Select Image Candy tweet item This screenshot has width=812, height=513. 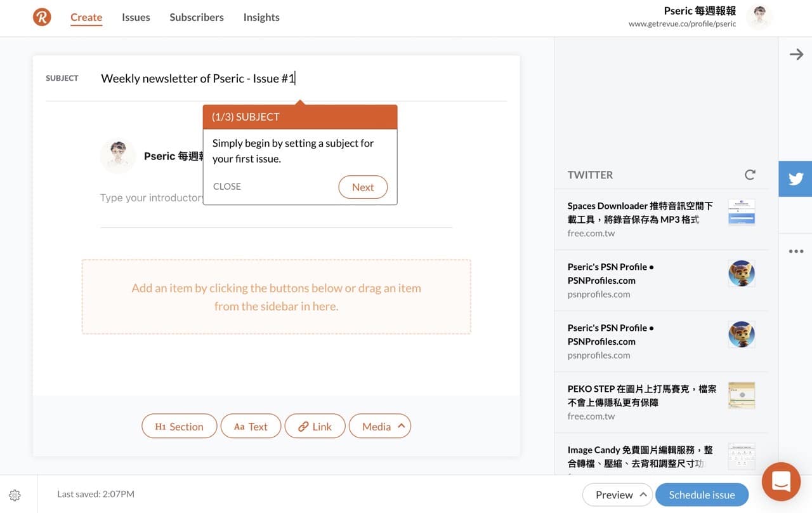tap(661, 454)
